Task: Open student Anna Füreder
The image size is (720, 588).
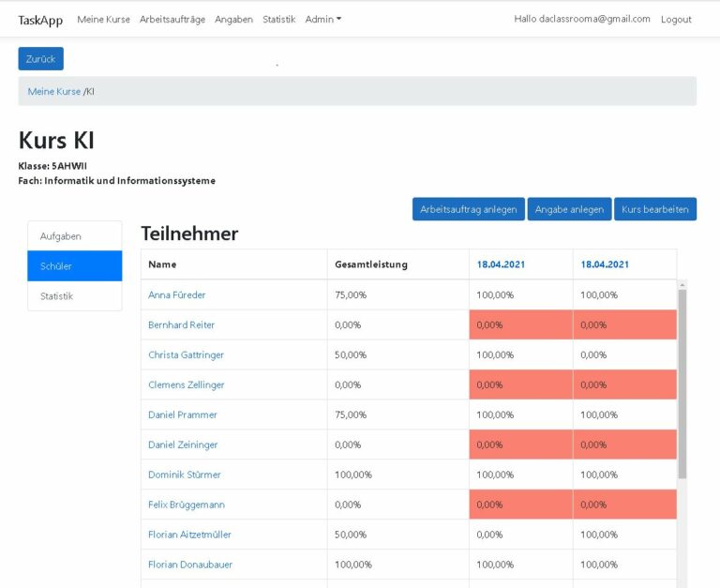Action: pyautogui.click(x=177, y=294)
